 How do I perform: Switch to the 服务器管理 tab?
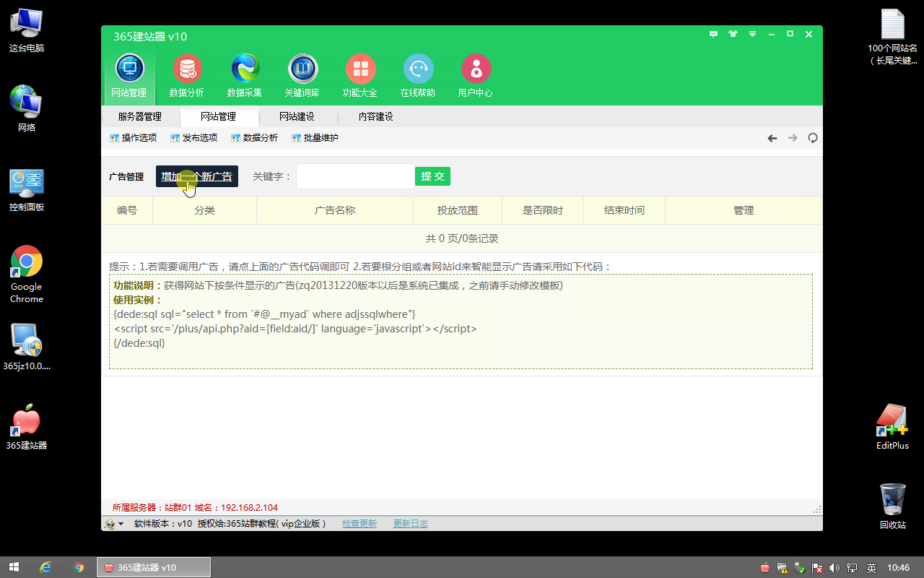[140, 116]
